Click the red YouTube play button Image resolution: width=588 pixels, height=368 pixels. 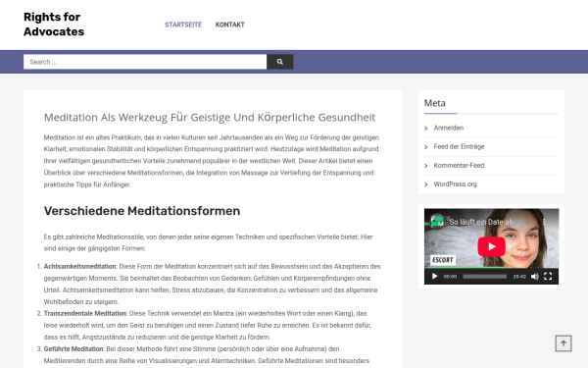[x=491, y=246]
